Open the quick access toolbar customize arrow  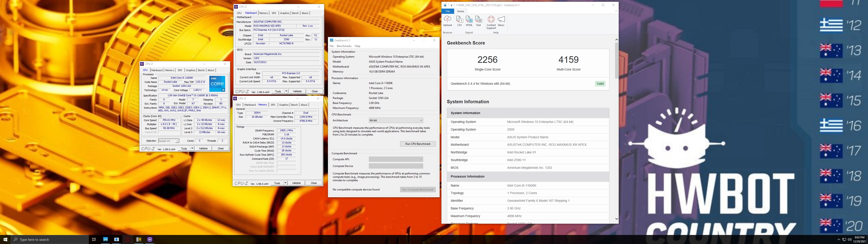click(452, 5)
